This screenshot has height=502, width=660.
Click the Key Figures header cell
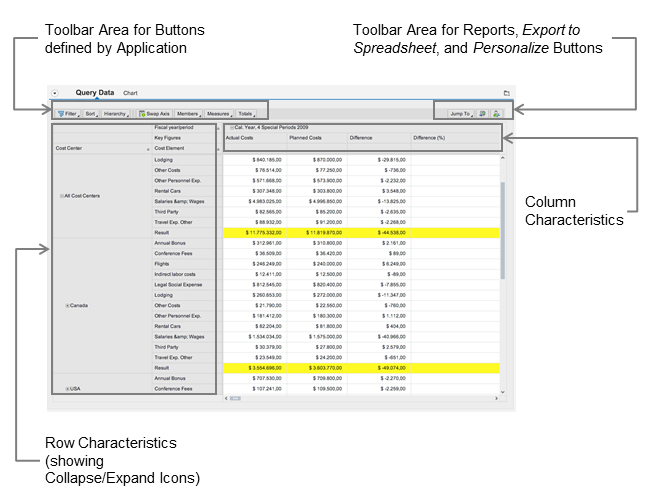click(x=184, y=138)
